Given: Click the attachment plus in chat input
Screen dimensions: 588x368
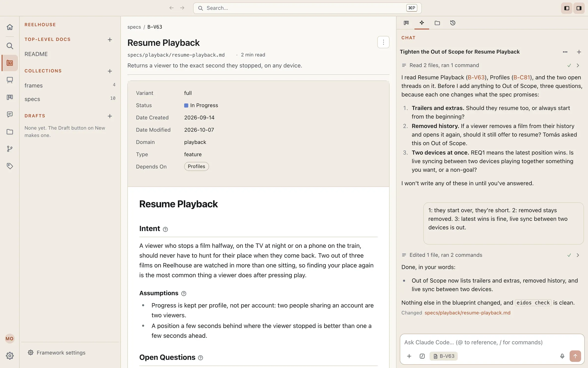Looking at the screenshot, I should (x=409, y=356).
